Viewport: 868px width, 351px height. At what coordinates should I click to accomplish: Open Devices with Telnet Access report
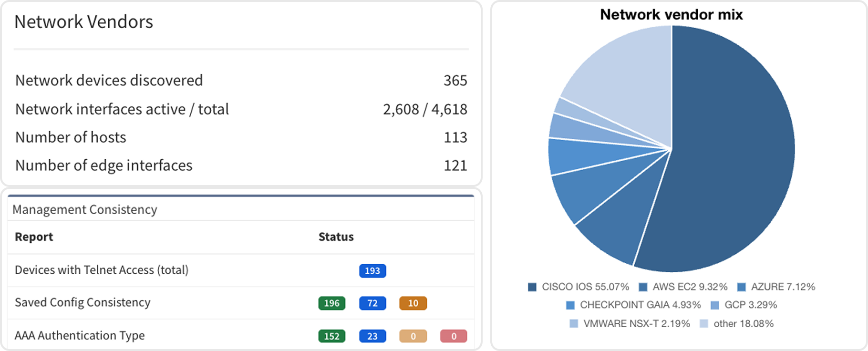tap(102, 270)
